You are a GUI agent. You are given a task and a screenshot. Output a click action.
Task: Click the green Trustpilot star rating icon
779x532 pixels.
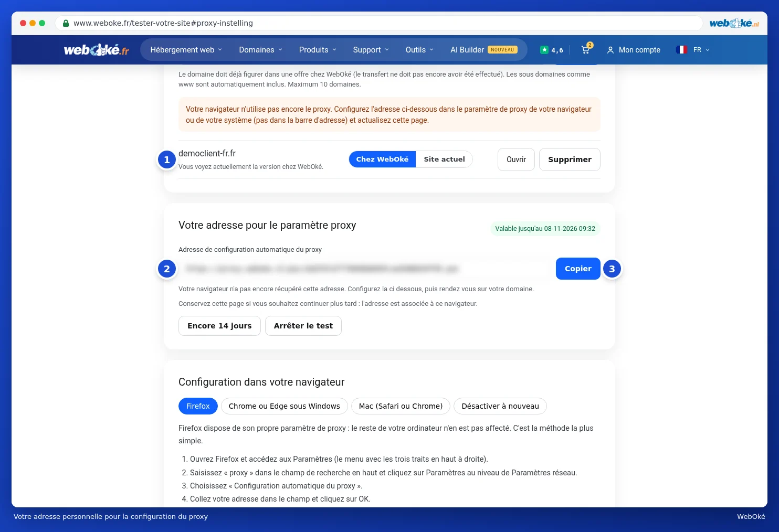544,50
